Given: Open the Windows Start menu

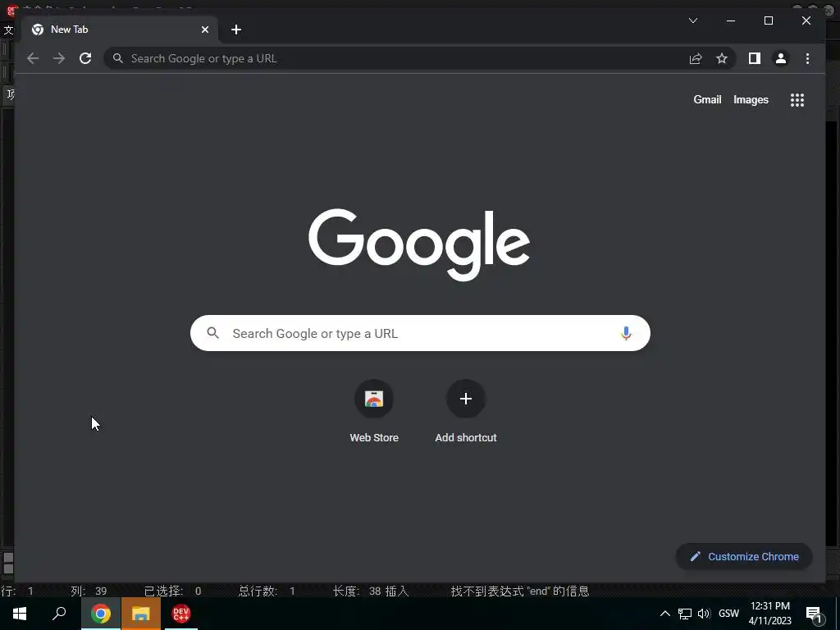Looking at the screenshot, I should (x=20, y=614).
